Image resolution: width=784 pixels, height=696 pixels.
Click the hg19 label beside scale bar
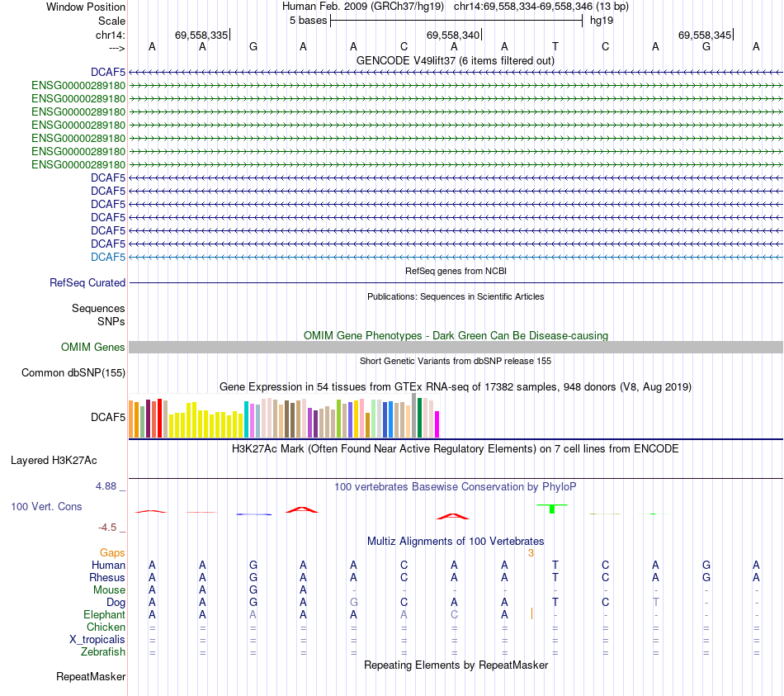coord(602,21)
